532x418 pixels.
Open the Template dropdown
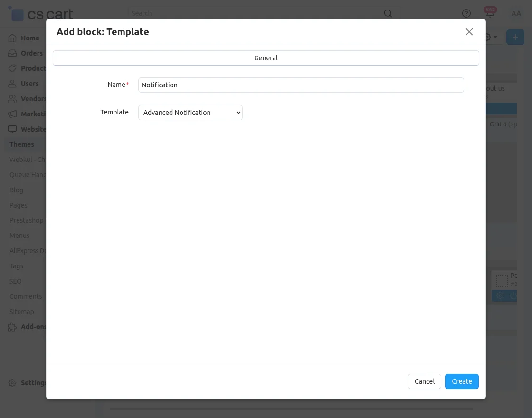pos(190,113)
